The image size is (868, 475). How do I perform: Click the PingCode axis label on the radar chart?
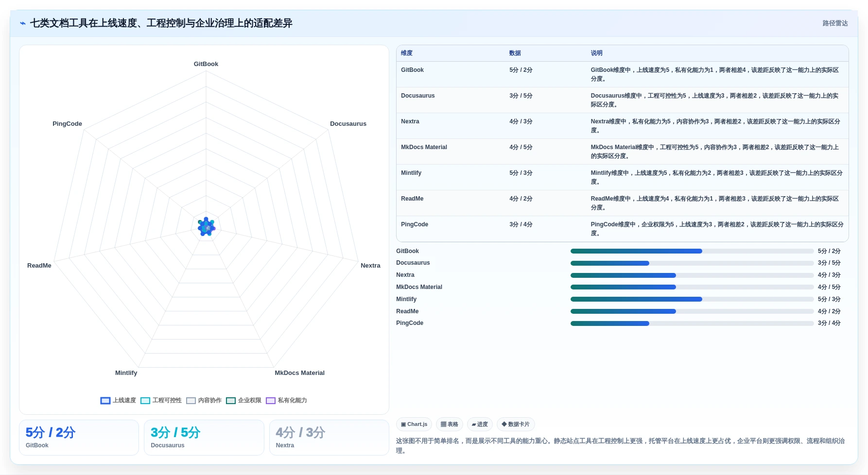pyautogui.click(x=67, y=124)
